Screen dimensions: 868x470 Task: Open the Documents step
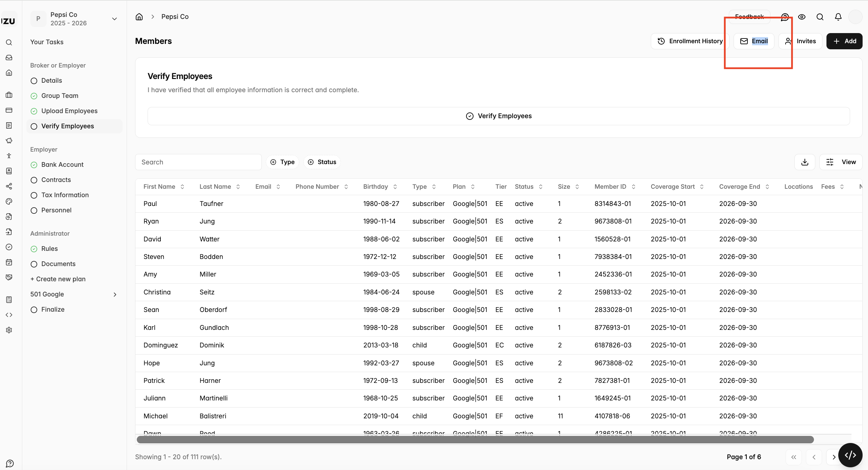click(x=74, y=264)
